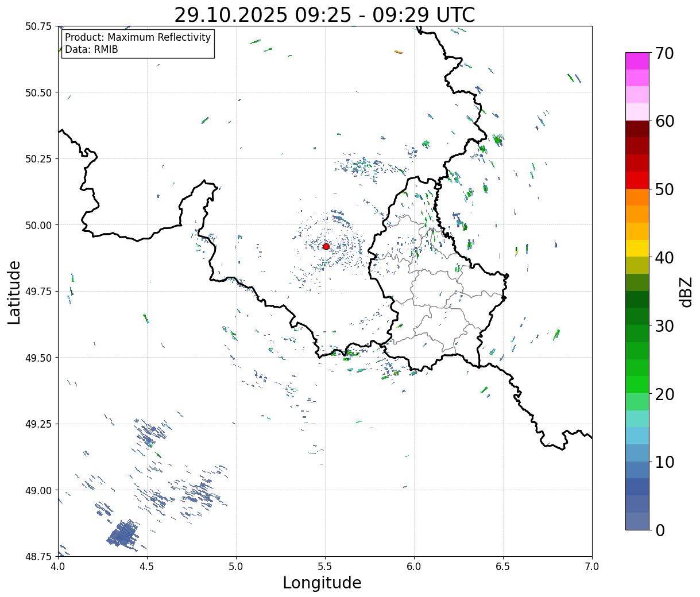Screen dimensions: 700x597
Task: Click the colorbar tick label 10
Action: 664,462
